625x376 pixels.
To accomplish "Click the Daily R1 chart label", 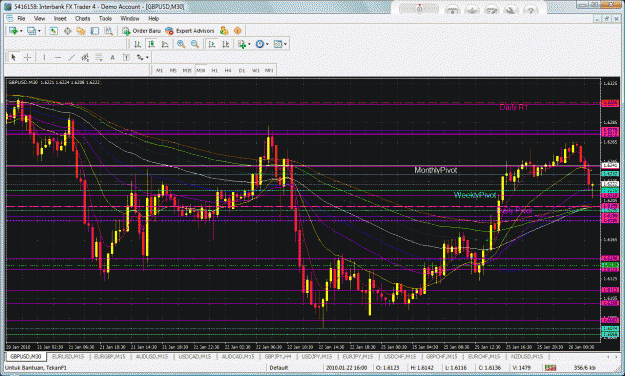I will pos(513,107).
